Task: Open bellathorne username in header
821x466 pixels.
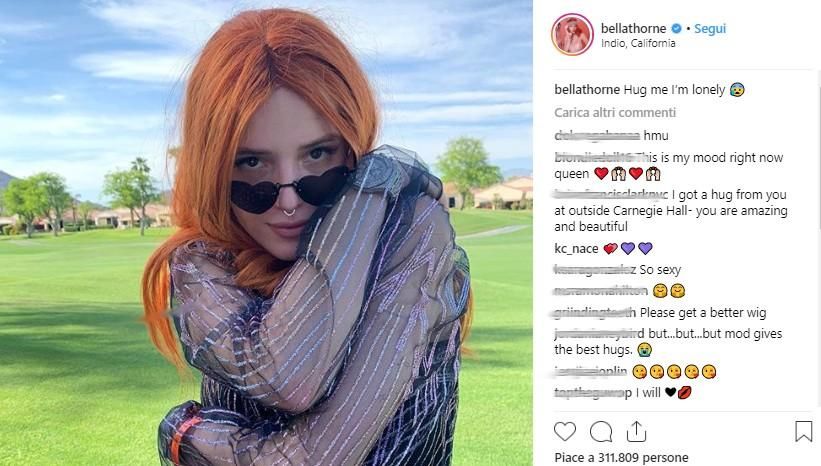Action: (634, 28)
